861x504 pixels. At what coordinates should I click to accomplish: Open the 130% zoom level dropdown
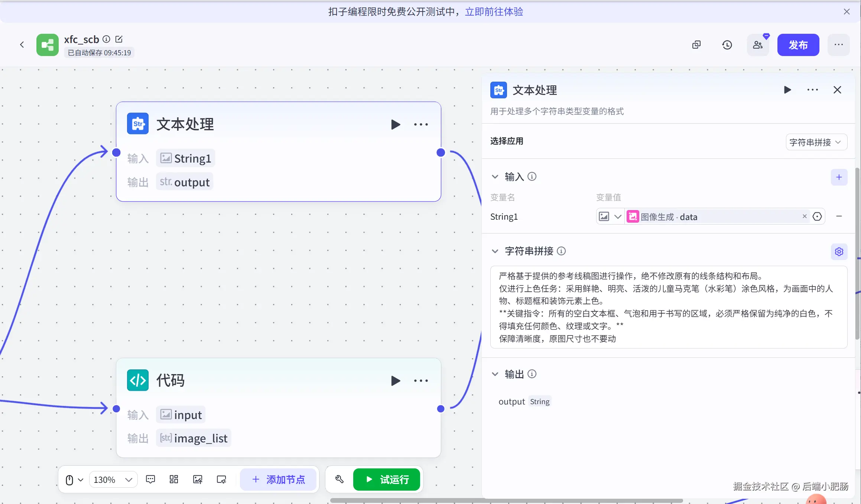pos(113,480)
